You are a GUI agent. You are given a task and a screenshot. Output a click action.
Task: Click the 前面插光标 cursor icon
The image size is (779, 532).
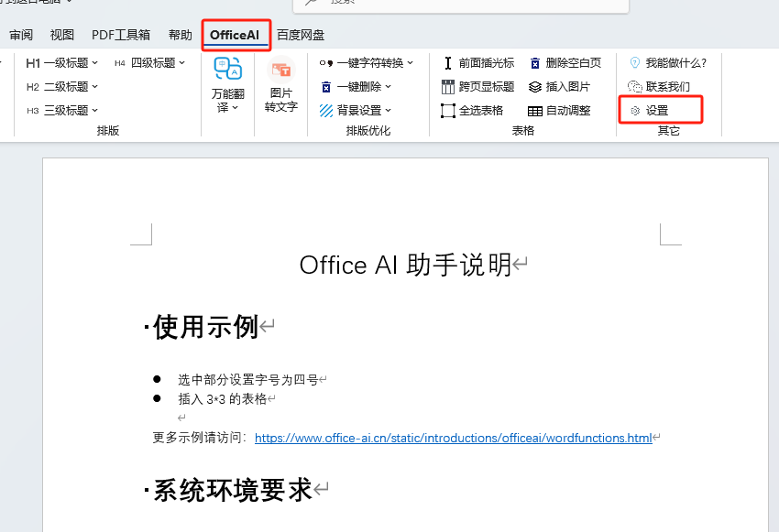click(x=447, y=63)
